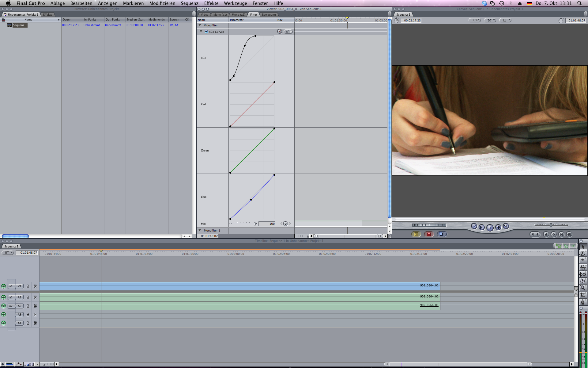Mute audio track A1

point(3,297)
